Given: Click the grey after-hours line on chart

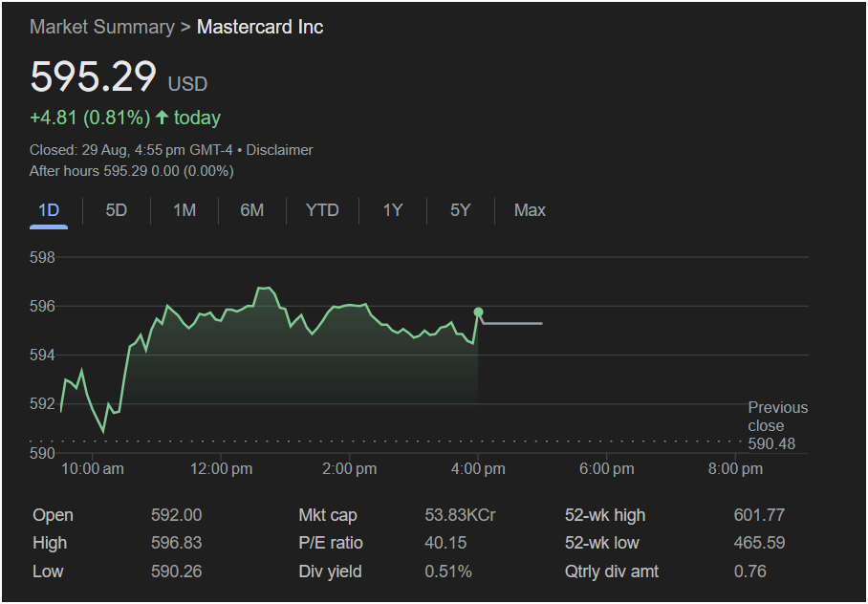Looking at the screenshot, I should 512,323.
